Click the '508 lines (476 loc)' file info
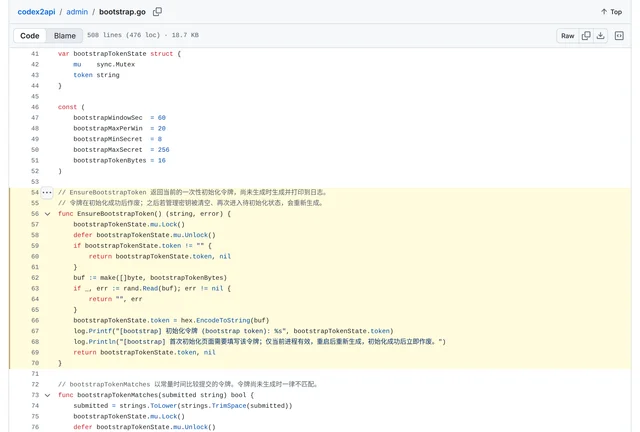 pos(124,35)
